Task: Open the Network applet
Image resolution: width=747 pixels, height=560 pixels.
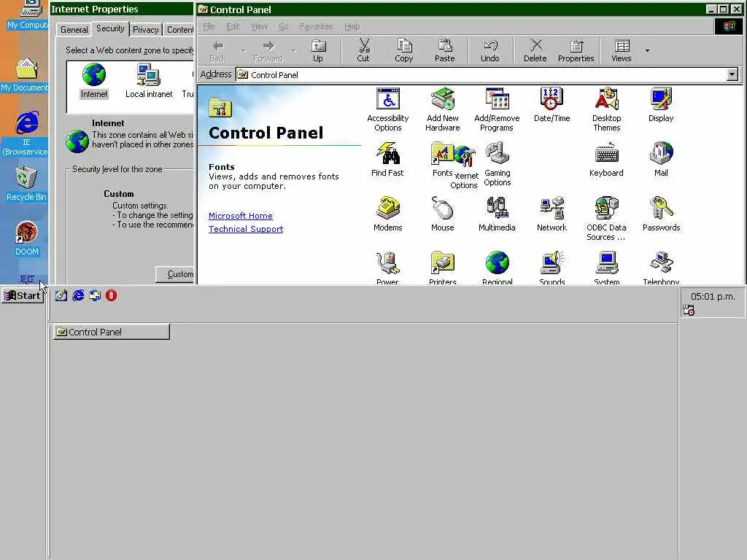Action: coord(551,214)
